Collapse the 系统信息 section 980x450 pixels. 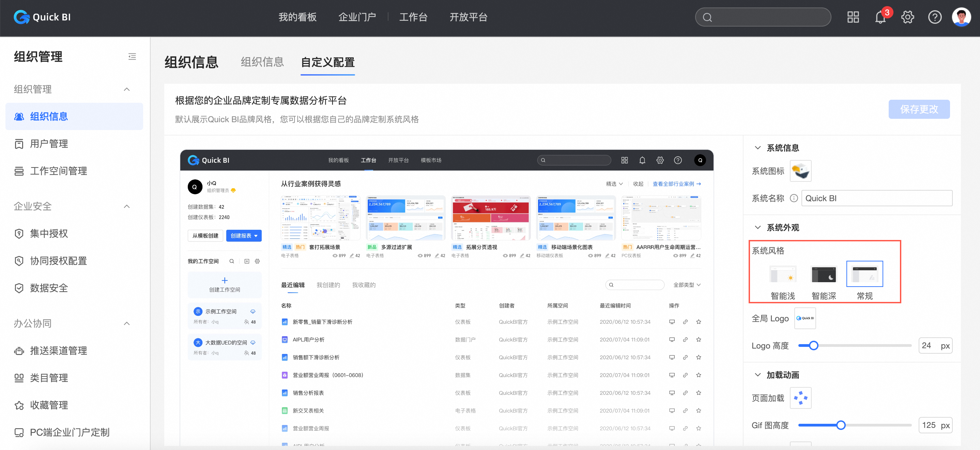[757, 148]
